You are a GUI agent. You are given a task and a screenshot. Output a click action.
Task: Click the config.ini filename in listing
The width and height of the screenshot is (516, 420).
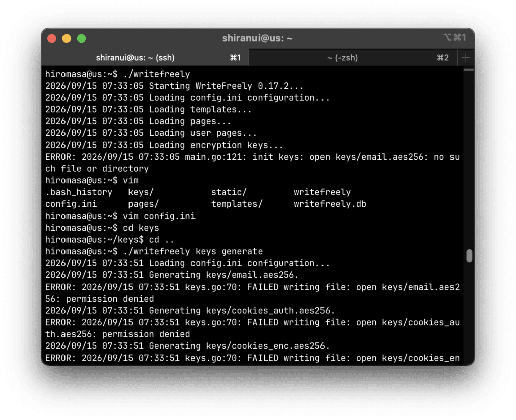tap(71, 204)
